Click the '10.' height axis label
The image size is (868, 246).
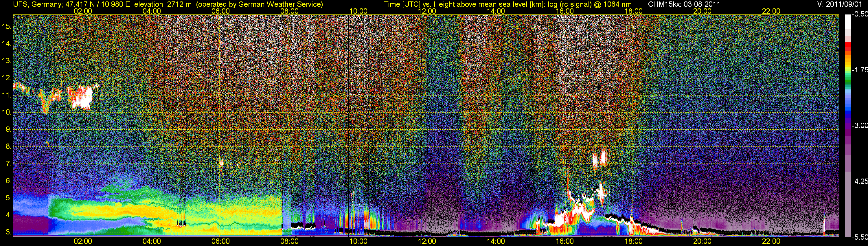click(x=7, y=112)
